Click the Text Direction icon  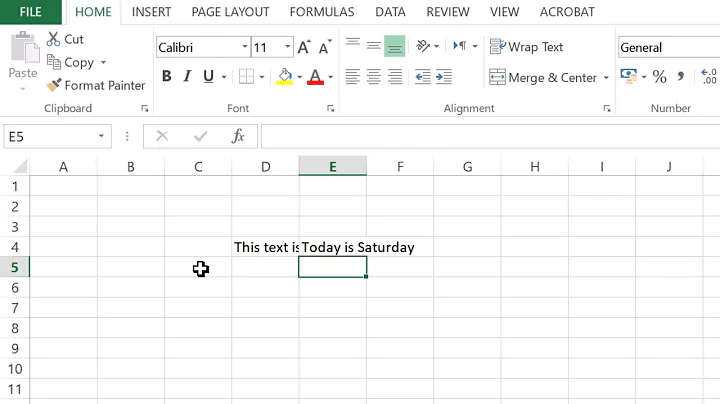pos(460,46)
